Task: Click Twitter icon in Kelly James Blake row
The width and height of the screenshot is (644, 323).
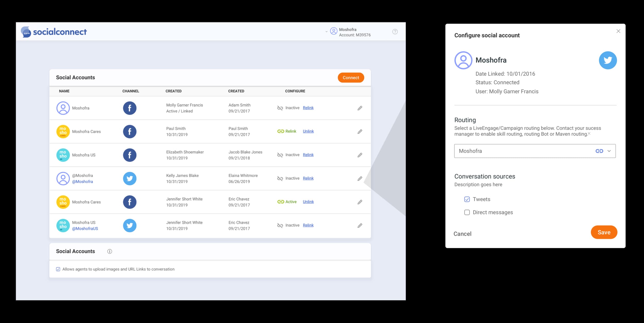Action: pos(130,179)
